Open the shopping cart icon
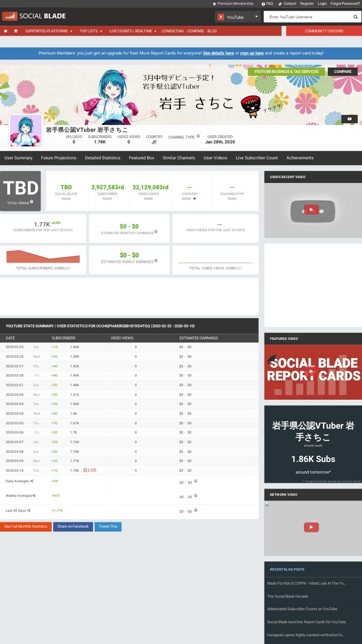The height and width of the screenshot is (644, 362). coord(15,31)
